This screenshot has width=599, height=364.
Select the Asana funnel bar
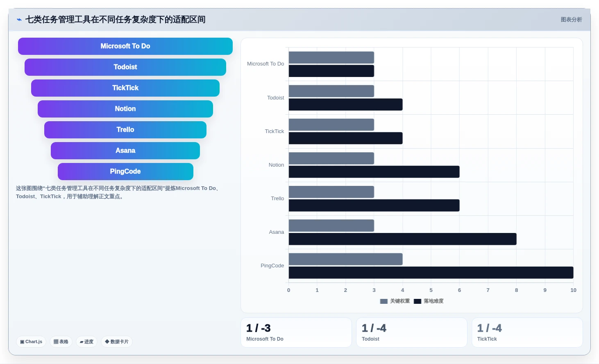[x=125, y=151]
